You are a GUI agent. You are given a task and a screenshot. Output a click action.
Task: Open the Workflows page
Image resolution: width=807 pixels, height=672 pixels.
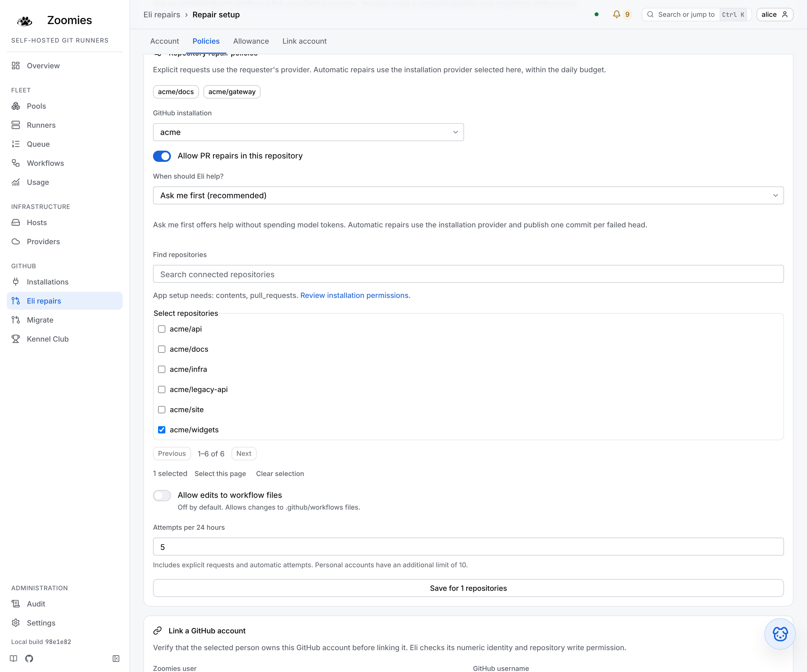pyautogui.click(x=64, y=163)
